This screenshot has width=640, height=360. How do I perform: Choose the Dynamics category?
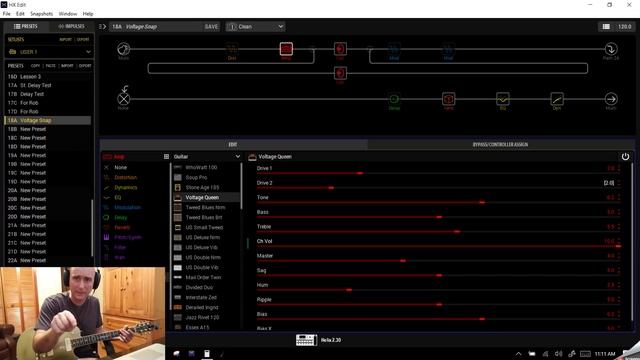125,187
